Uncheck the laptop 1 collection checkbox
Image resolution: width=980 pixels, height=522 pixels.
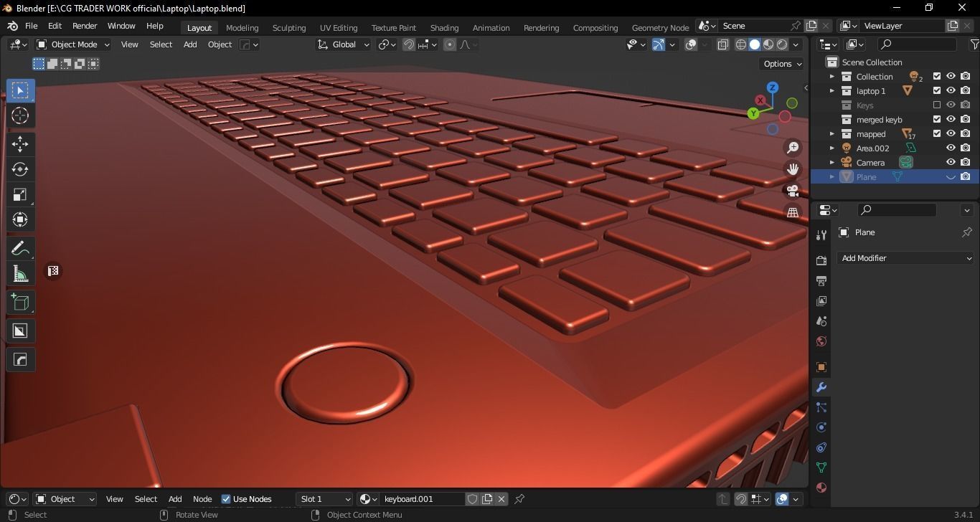coord(936,90)
